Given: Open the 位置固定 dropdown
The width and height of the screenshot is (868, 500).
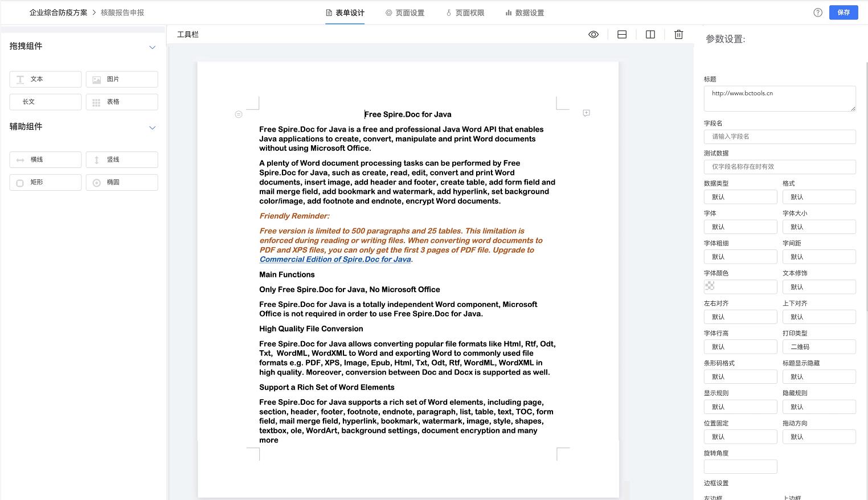Looking at the screenshot, I should tap(740, 437).
